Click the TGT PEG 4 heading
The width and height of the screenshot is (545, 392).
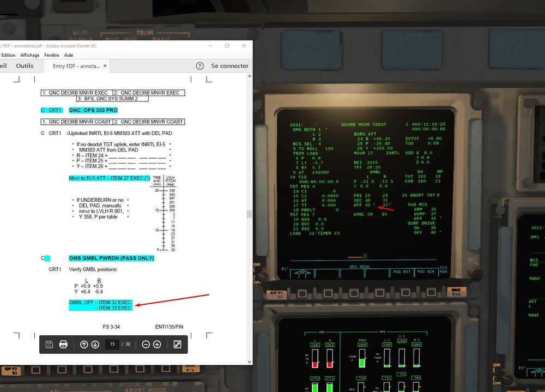302,186
